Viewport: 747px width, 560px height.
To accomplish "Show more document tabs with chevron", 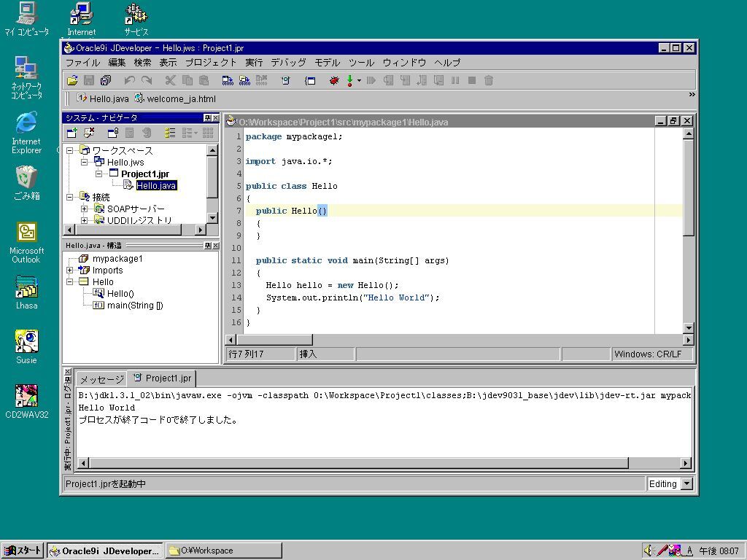I will click(x=692, y=95).
